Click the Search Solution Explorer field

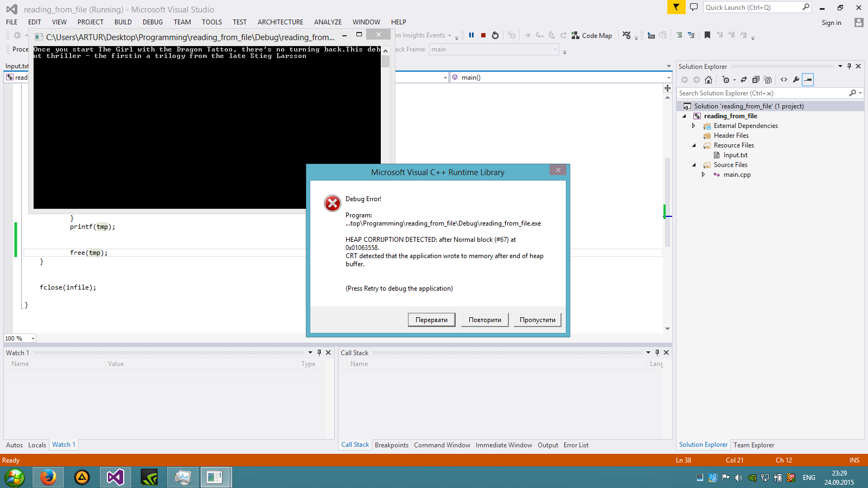[762, 93]
